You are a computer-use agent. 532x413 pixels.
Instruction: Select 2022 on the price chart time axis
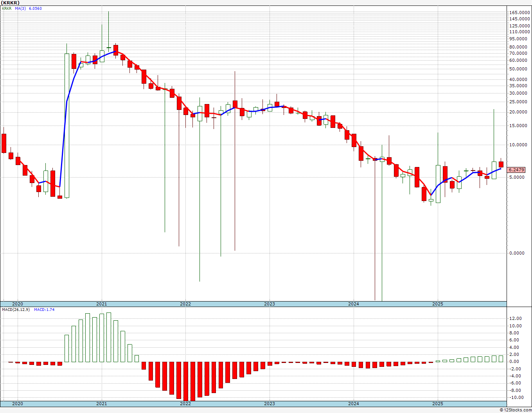click(x=185, y=304)
